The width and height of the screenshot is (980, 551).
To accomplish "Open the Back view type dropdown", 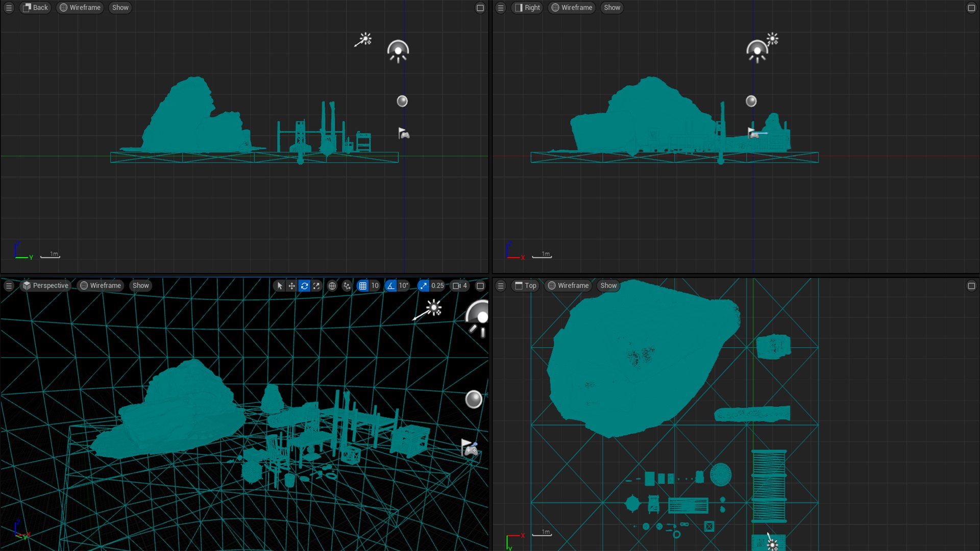I will (x=35, y=8).
